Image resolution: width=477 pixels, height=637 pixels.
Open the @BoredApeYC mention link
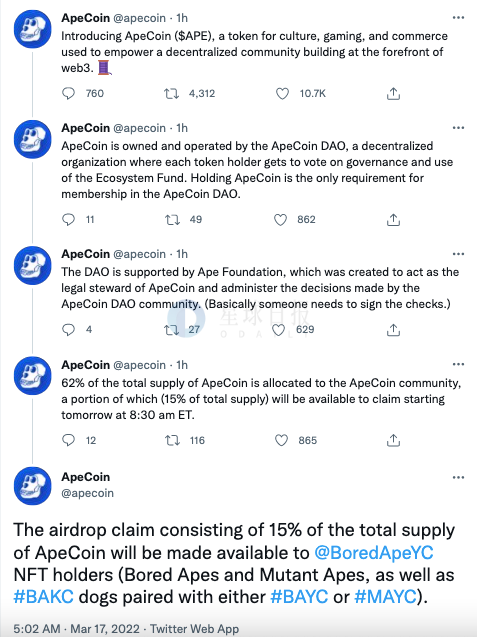[374, 553]
